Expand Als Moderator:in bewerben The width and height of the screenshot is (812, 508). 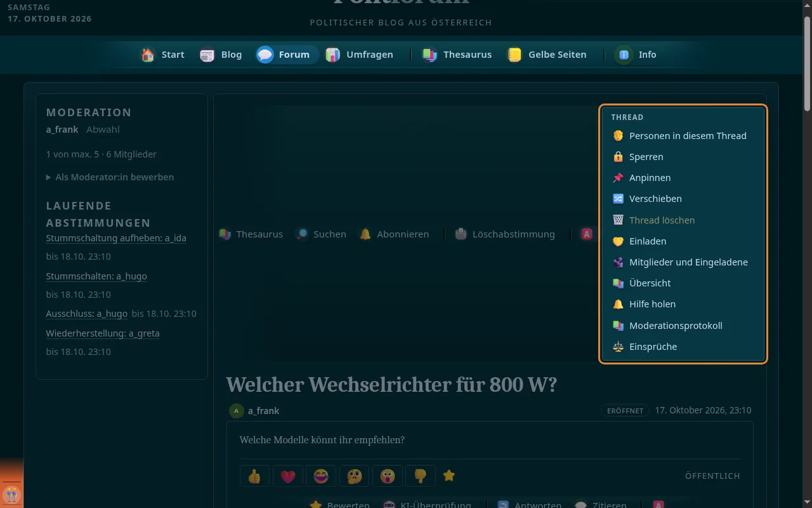[x=110, y=177]
